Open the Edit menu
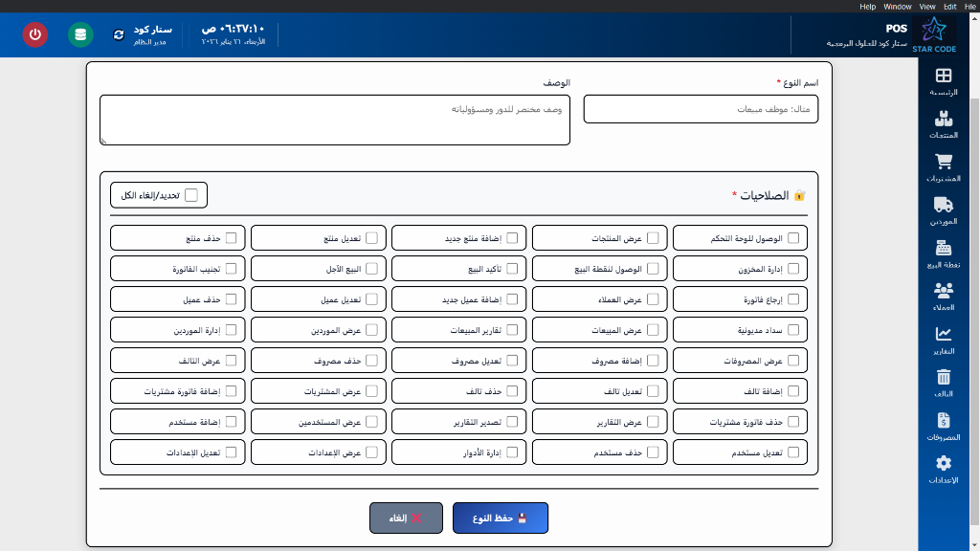The height and width of the screenshot is (551, 980). point(950,6)
